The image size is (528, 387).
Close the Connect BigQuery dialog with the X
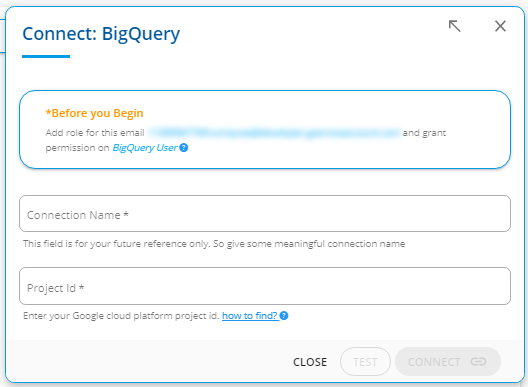tap(500, 26)
